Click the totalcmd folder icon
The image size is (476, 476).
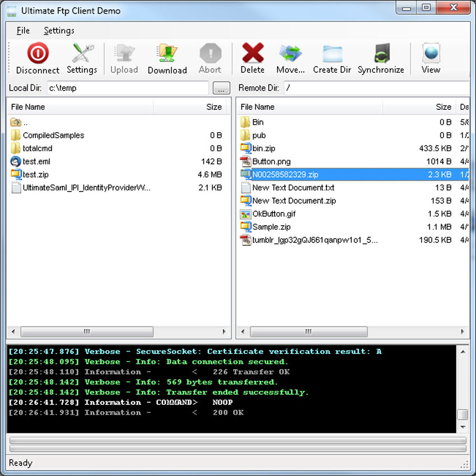tap(16, 148)
